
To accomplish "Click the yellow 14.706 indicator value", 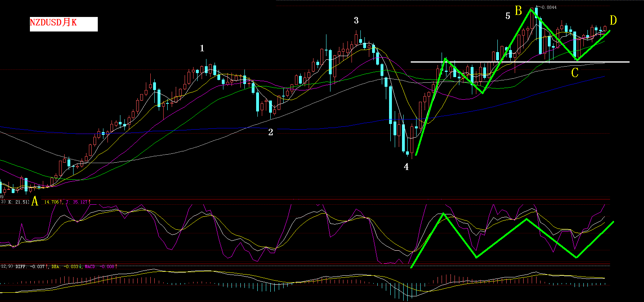I will (52, 201).
